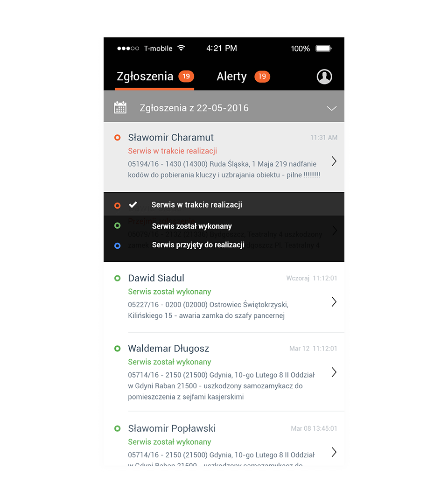The height and width of the screenshot is (504, 448).
Task: Open details chevron for Dawid Siadul
Action: click(334, 302)
